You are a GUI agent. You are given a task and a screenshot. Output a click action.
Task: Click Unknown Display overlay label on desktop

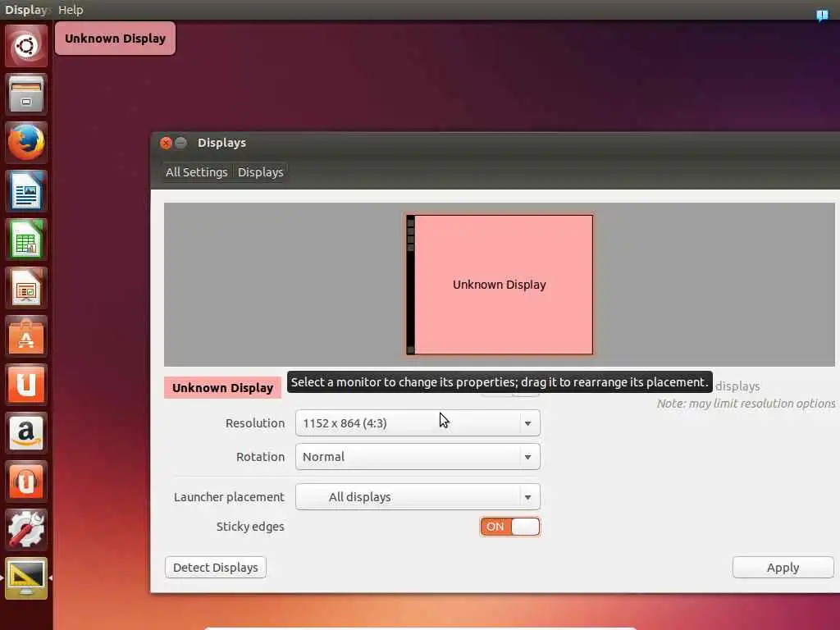[x=115, y=39]
